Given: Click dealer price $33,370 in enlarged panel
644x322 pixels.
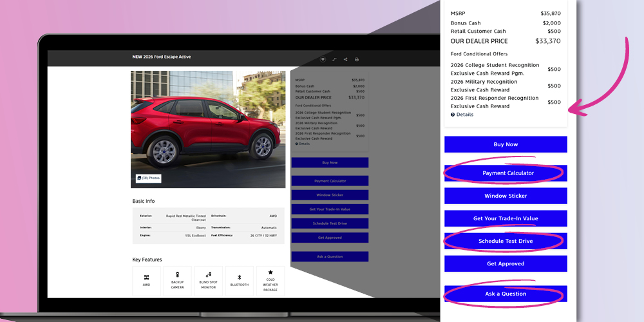Looking at the screenshot, I should 548,41.
